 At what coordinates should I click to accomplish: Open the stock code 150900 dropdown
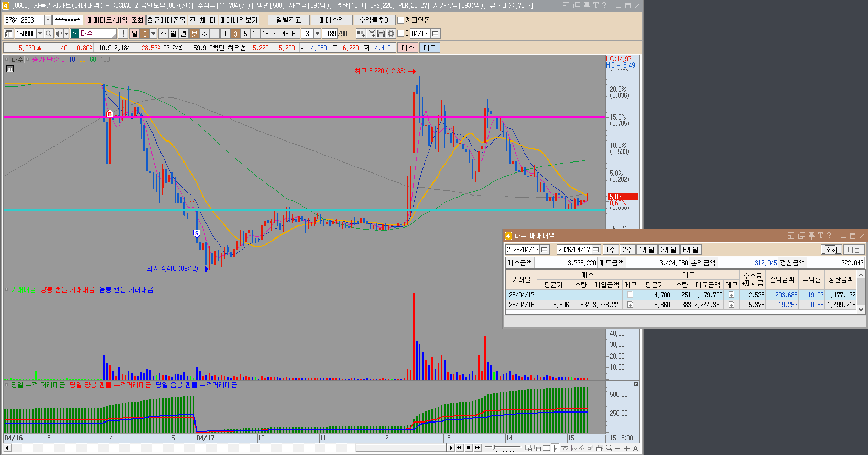(40, 34)
